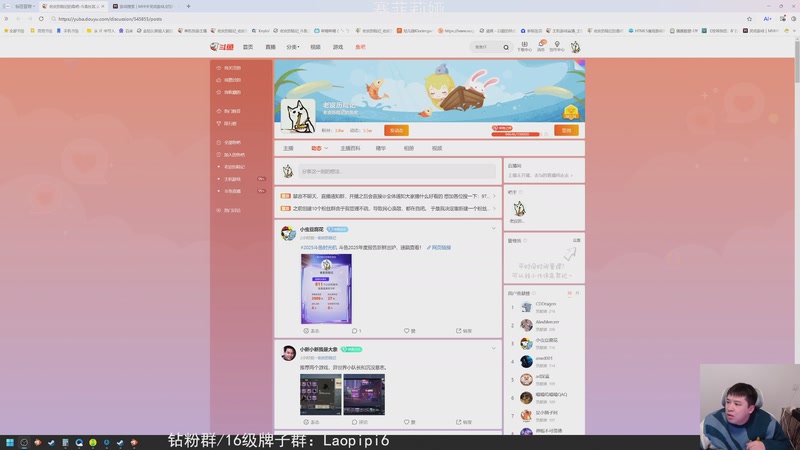Click the Windows Start button

[x=10, y=442]
